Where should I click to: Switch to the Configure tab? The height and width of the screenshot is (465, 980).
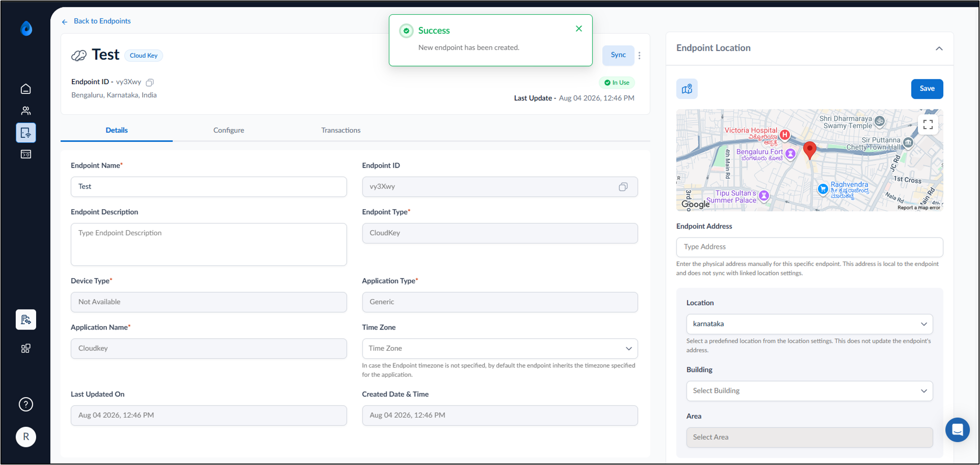(x=229, y=130)
